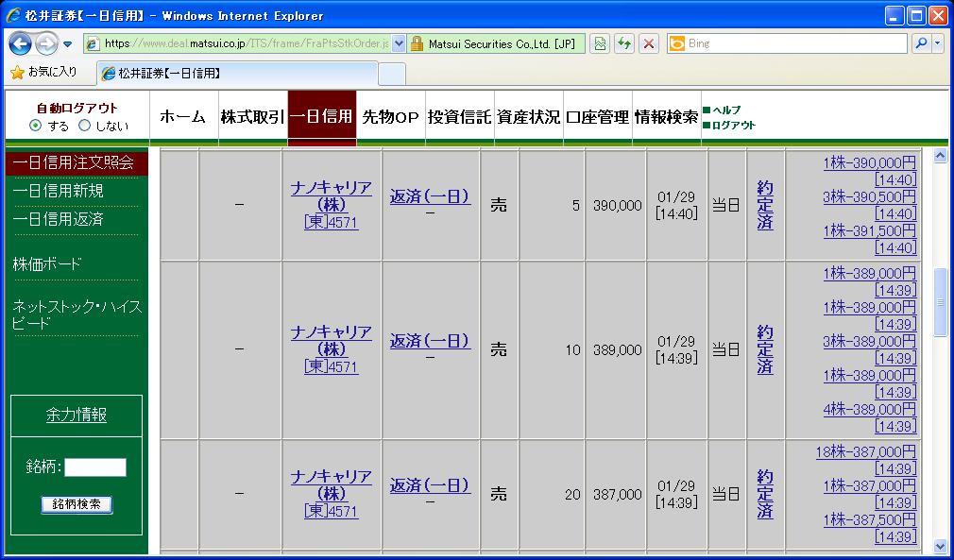Refresh the page with the green arrows icon

(624, 43)
